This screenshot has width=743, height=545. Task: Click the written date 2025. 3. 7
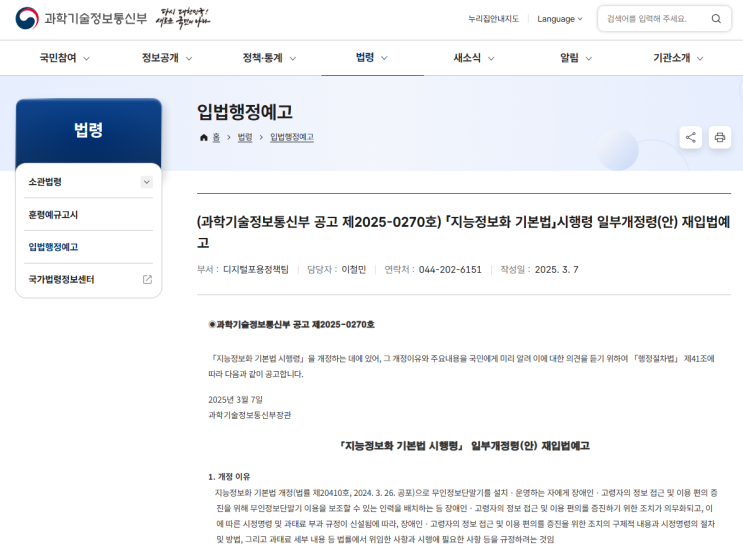pyautogui.click(x=557, y=270)
